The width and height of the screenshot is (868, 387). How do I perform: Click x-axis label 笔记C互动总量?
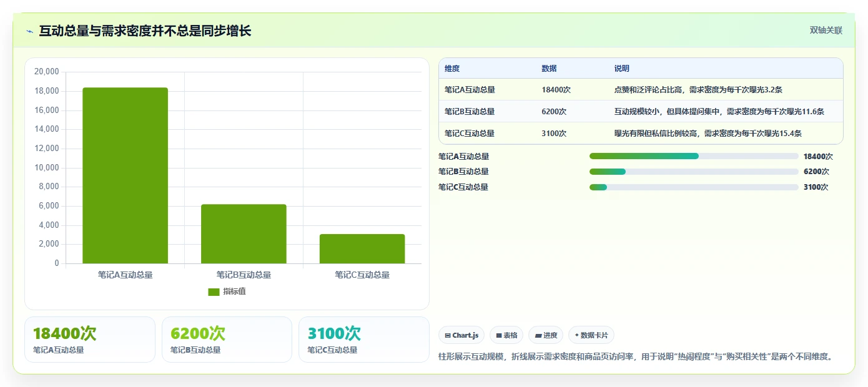(x=362, y=275)
